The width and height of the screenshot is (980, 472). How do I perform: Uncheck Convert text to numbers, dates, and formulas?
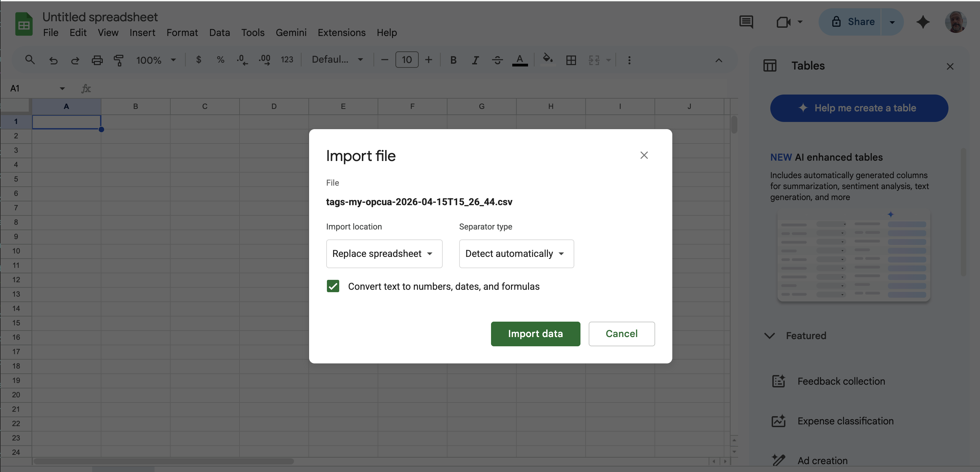[x=333, y=286]
